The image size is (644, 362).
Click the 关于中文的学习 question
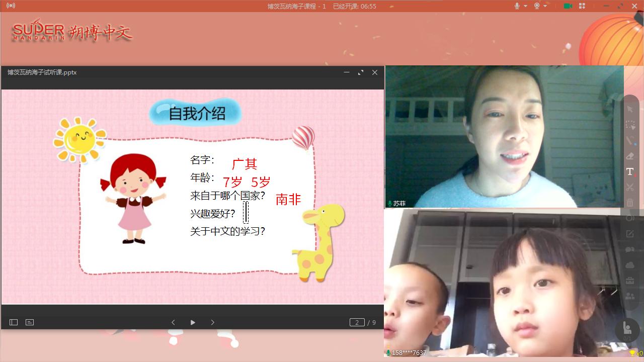pos(227,231)
